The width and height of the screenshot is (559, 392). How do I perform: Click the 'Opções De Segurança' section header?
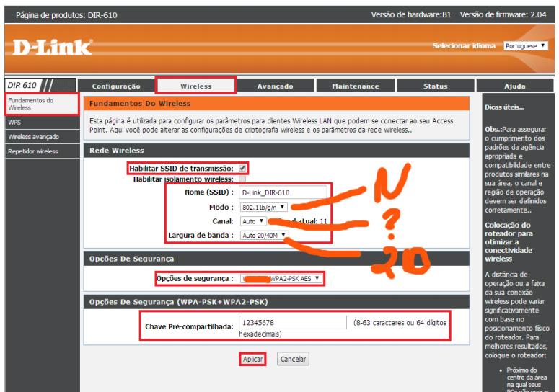[131, 259]
